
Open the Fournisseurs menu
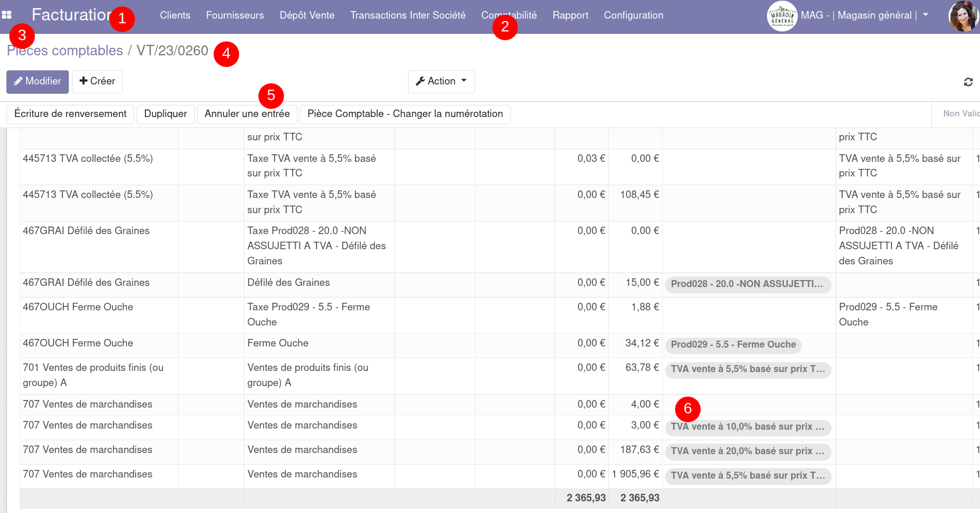click(235, 16)
